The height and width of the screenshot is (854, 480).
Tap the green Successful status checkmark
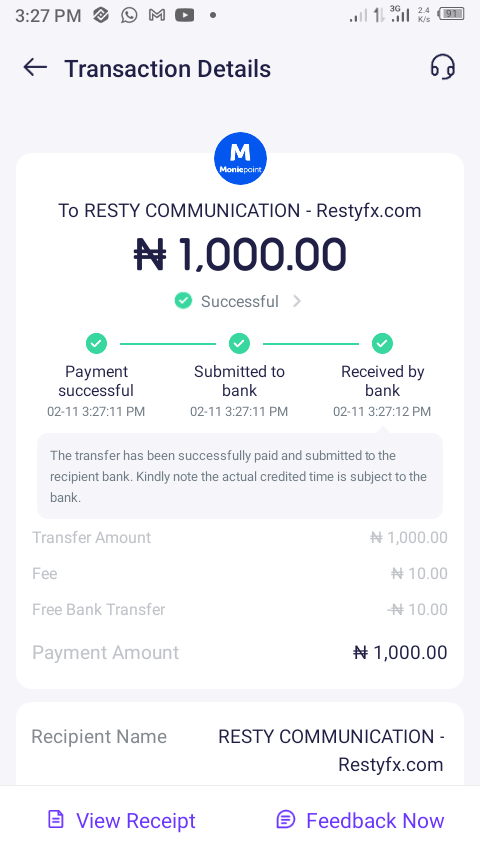(x=183, y=300)
